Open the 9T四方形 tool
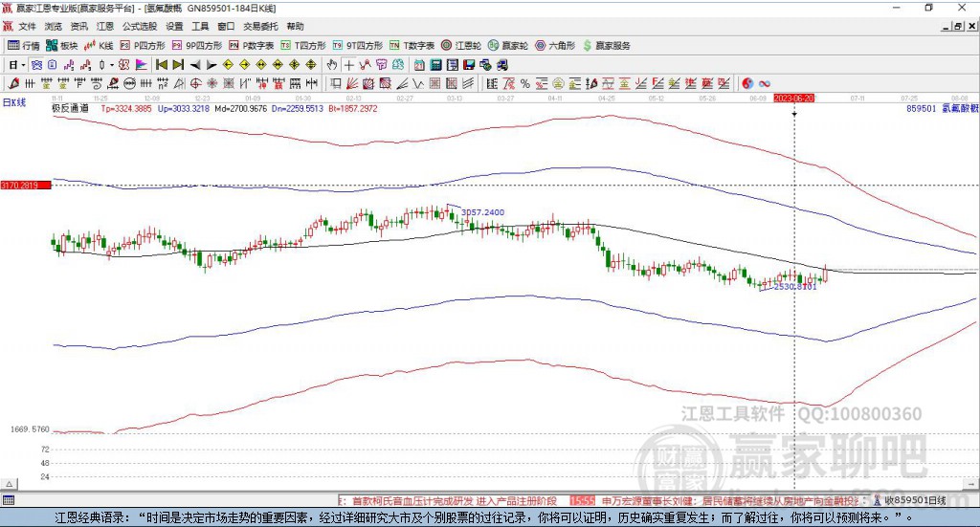This screenshot has width=980, height=527. pos(358,46)
